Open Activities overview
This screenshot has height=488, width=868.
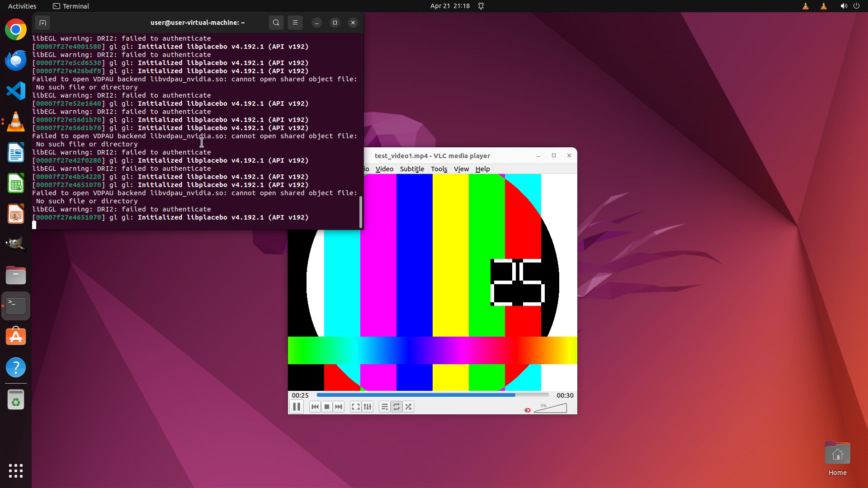[x=22, y=6]
